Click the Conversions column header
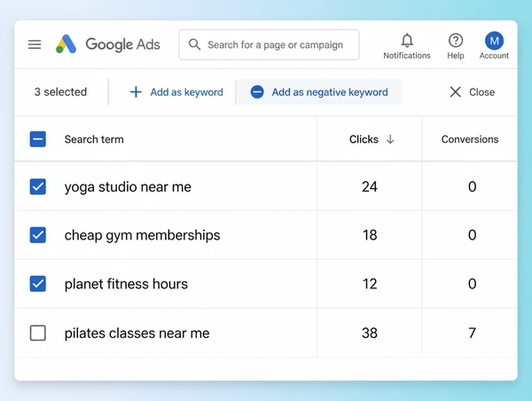The height and width of the screenshot is (401, 532). point(470,139)
